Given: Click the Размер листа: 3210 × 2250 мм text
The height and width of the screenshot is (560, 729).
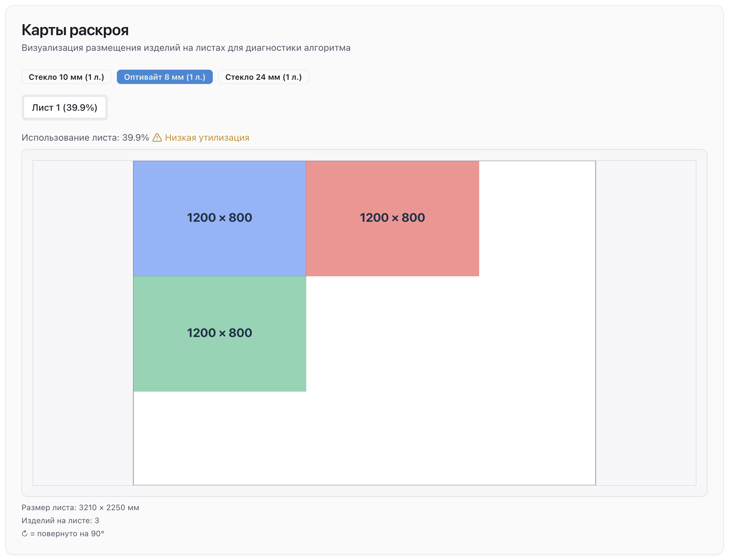Looking at the screenshot, I should (80, 508).
